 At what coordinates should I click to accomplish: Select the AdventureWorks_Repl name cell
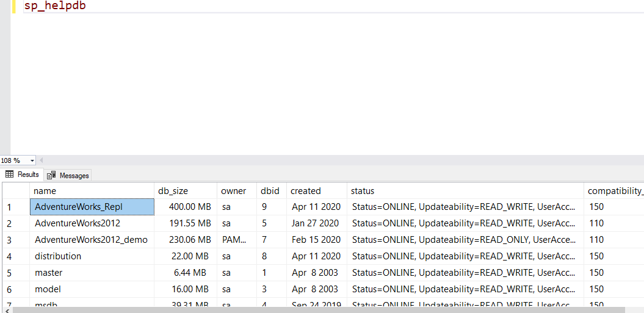coord(92,207)
